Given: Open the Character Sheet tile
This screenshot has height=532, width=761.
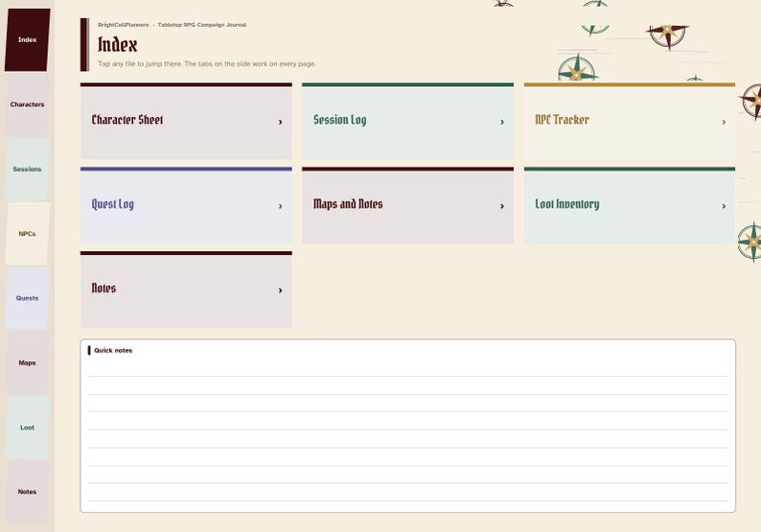Looking at the screenshot, I should point(186,121).
